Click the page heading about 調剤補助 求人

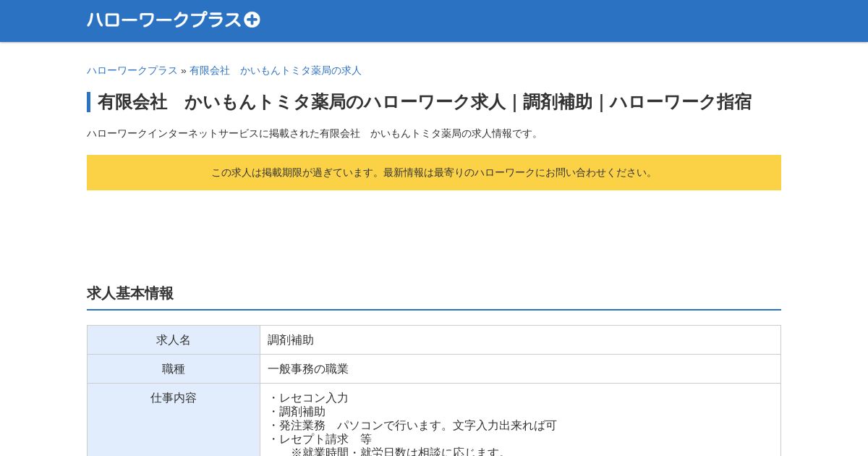click(425, 102)
